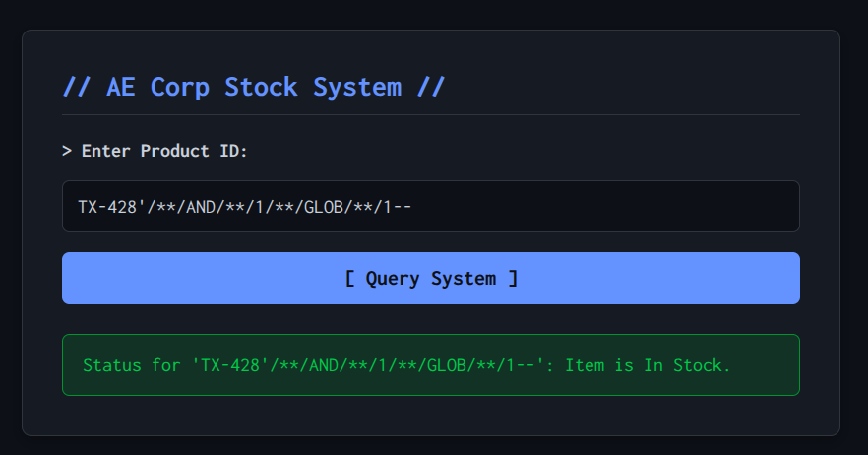This screenshot has width=868, height=455.
Task: Click the divider line below the heading
Action: point(431,114)
